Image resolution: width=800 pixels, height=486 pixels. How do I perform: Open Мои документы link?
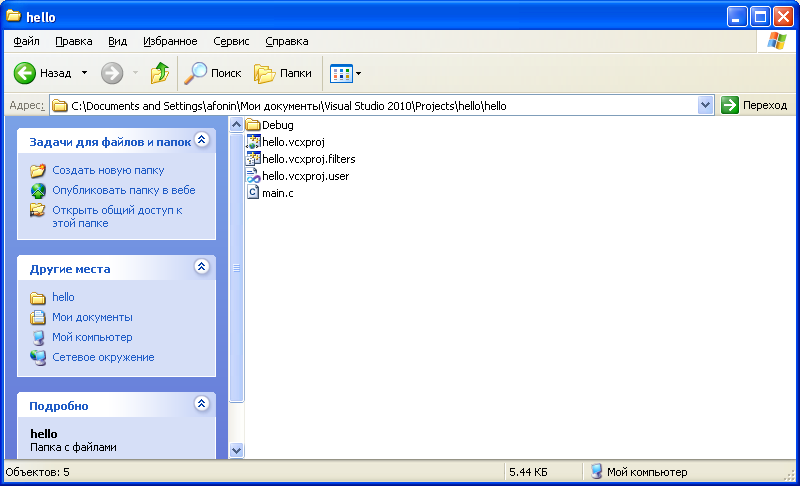coord(92,317)
